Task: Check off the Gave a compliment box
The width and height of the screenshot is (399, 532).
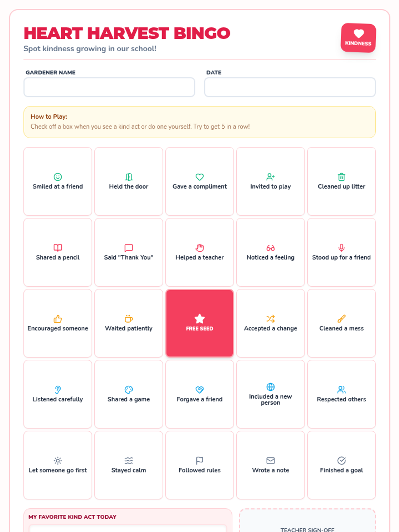Action: [199, 182]
